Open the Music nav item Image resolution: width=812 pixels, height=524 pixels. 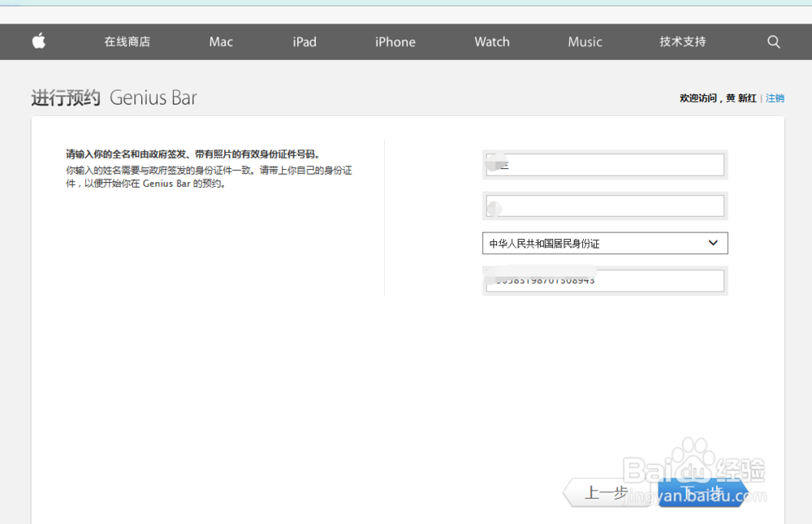point(585,42)
